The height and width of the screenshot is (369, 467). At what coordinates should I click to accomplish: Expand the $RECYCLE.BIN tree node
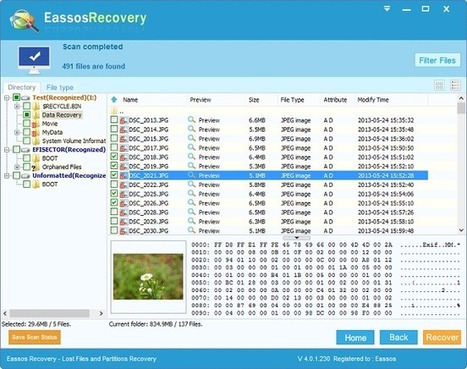pyautogui.click(x=17, y=106)
